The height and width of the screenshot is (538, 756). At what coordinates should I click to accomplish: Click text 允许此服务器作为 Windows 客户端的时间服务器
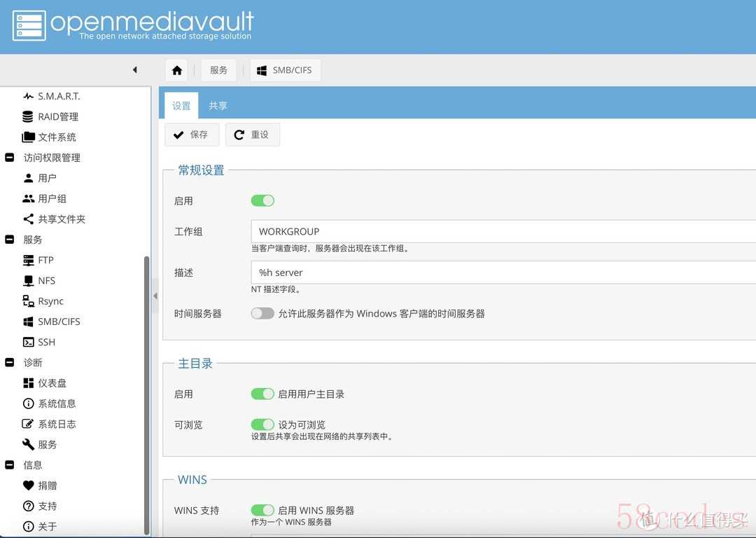click(381, 314)
